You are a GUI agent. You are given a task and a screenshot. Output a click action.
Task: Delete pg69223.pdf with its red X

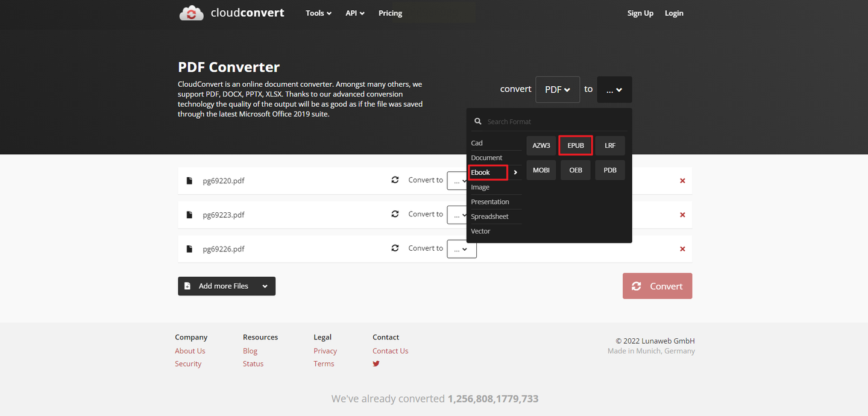click(682, 215)
